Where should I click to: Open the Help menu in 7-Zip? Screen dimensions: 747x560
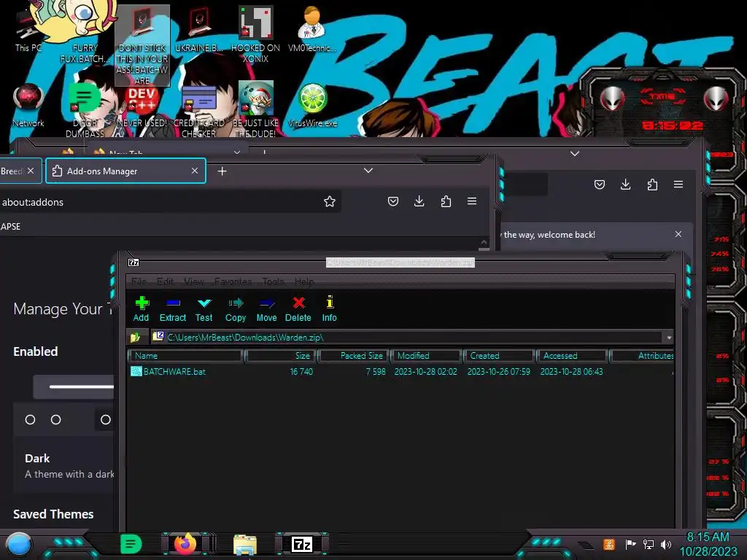[304, 281]
